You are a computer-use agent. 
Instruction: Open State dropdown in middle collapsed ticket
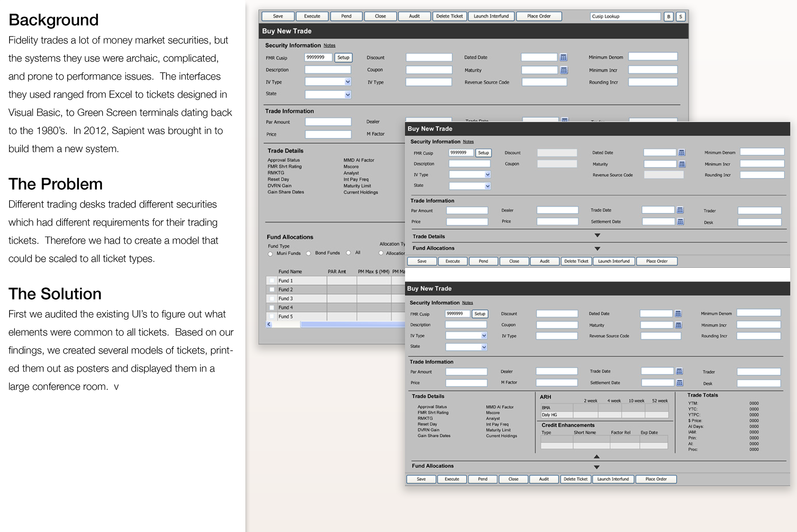[x=487, y=186]
